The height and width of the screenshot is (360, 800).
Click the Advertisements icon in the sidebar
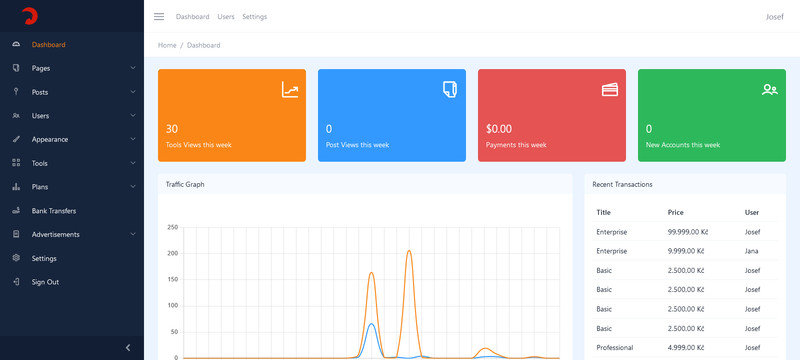(16, 234)
